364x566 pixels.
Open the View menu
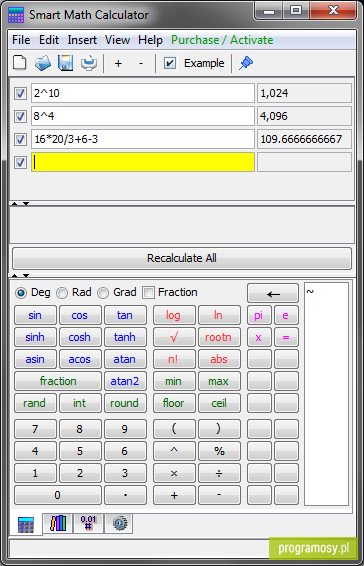pos(117,40)
